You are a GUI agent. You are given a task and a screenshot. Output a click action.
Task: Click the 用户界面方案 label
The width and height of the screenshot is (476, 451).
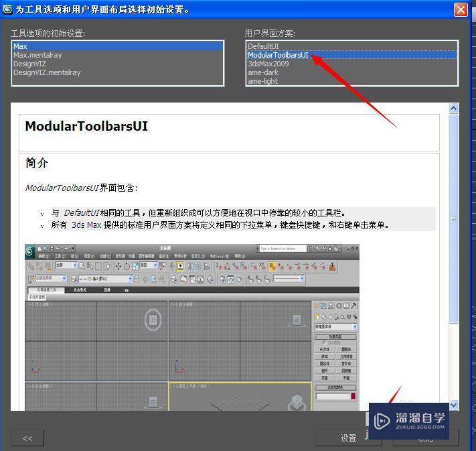click(x=270, y=33)
